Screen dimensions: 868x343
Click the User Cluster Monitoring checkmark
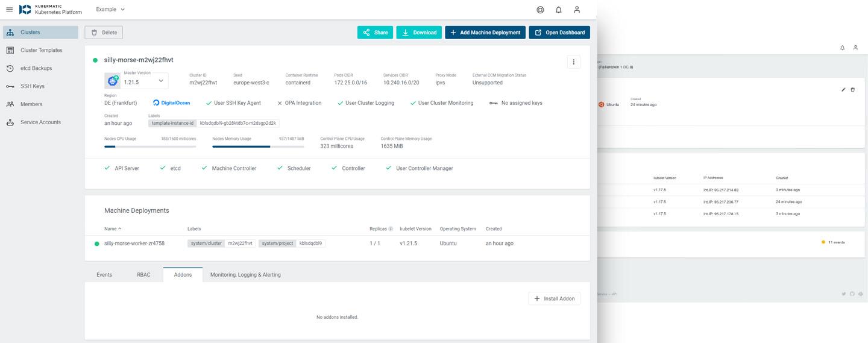(413, 103)
